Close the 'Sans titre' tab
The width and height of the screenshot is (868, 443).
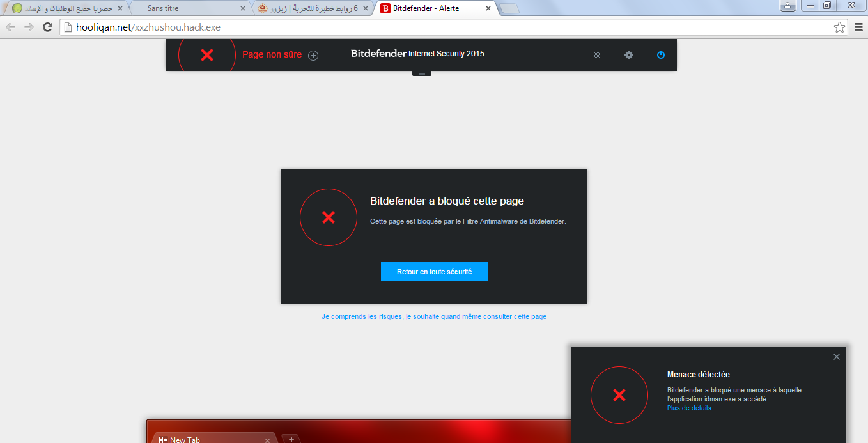pos(242,8)
